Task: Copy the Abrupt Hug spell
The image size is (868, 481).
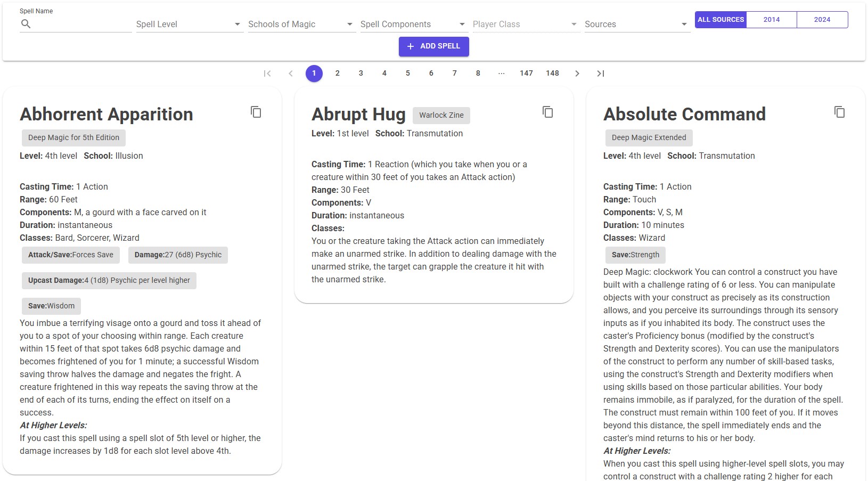Action: click(x=547, y=112)
